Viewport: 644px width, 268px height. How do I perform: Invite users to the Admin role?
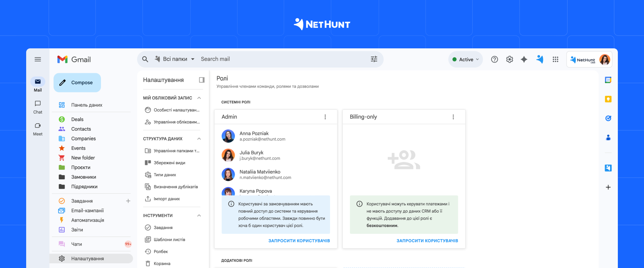[299, 241]
